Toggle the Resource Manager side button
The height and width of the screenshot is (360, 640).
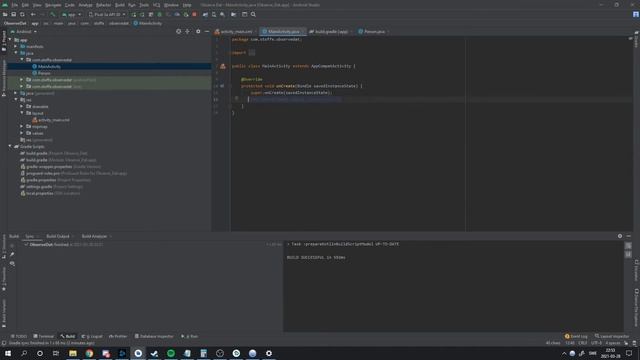click(4, 78)
